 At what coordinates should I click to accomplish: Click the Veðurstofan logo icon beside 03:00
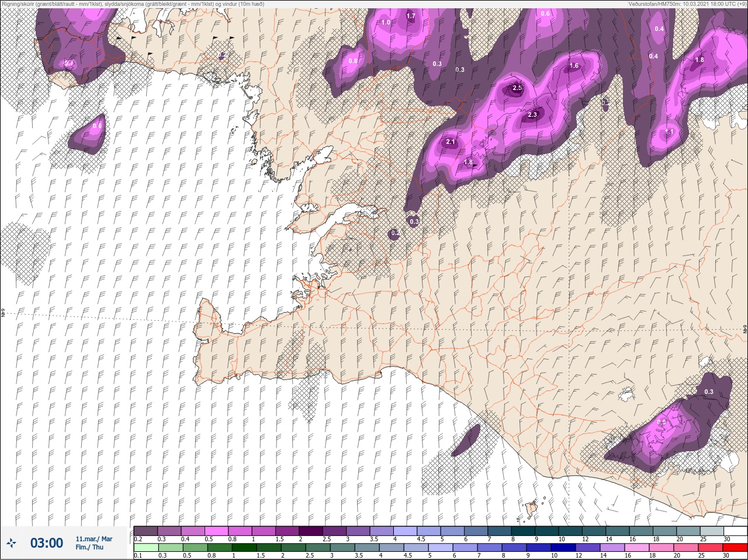(x=11, y=543)
